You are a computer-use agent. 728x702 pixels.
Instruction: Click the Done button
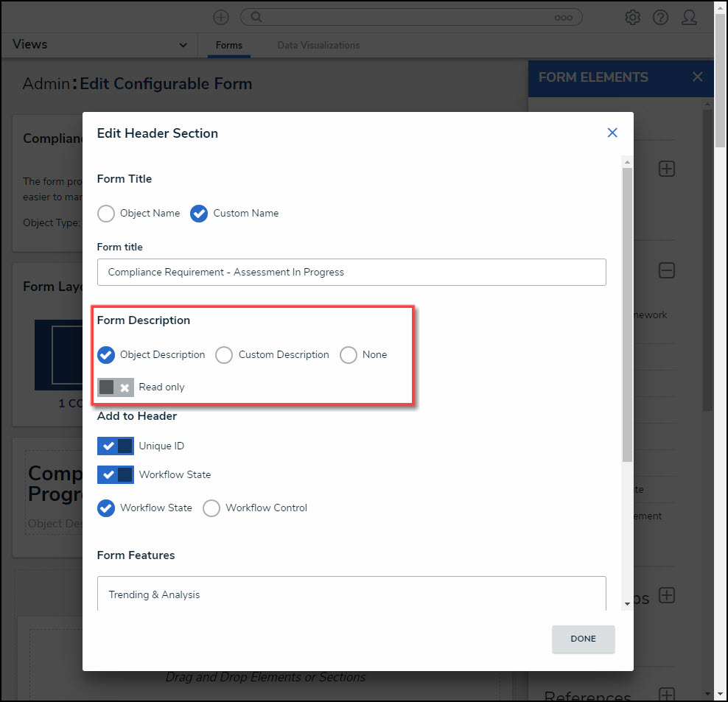(583, 639)
